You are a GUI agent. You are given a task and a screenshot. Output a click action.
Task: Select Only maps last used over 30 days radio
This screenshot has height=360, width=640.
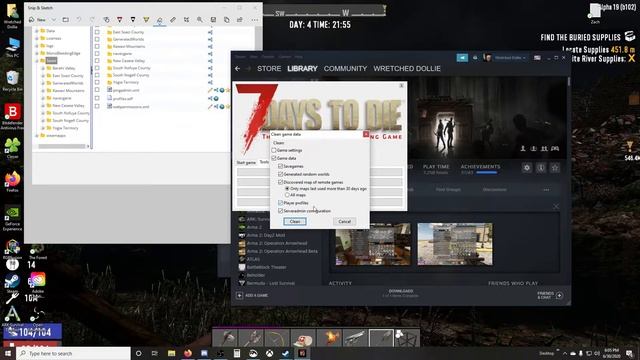pyautogui.click(x=287, y=189)
